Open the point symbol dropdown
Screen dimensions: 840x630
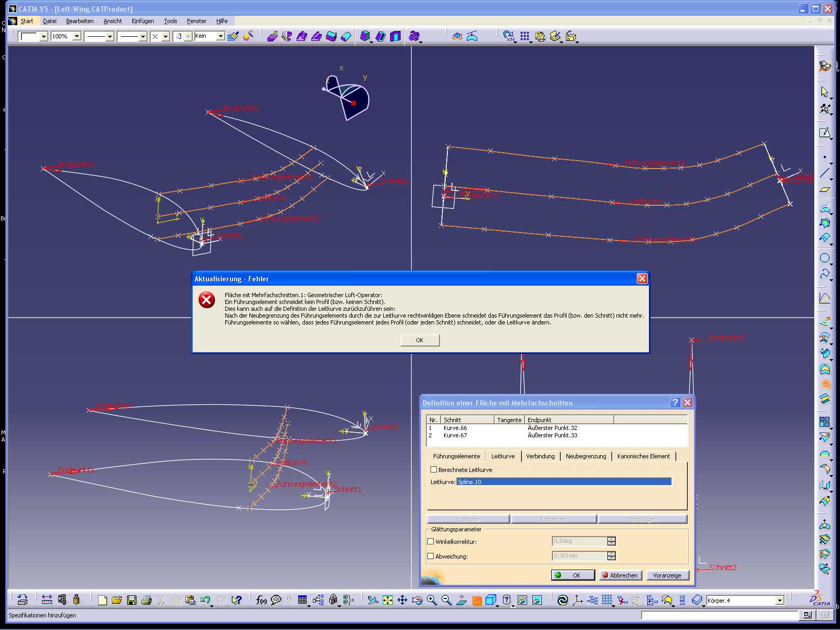click(x=165, y=36)
